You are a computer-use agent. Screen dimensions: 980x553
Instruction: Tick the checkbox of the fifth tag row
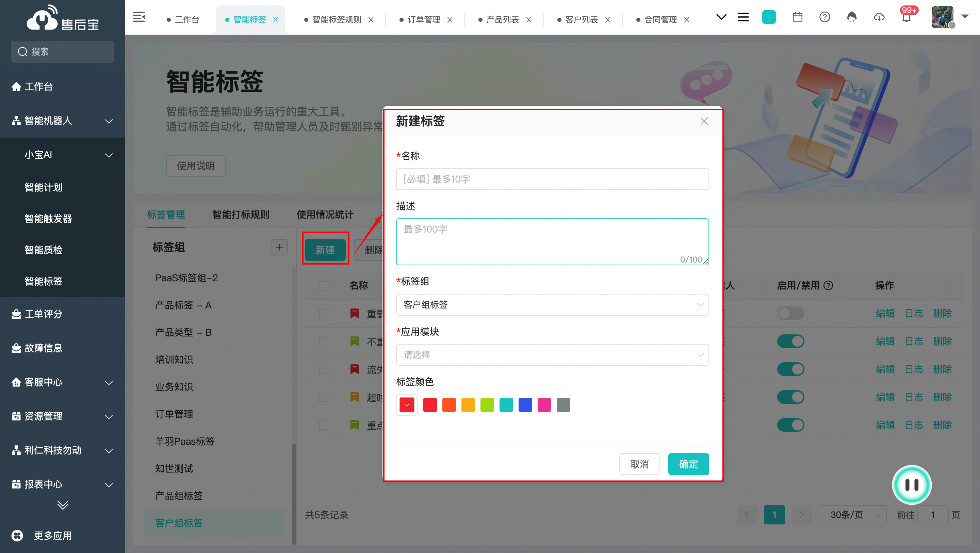323,425
